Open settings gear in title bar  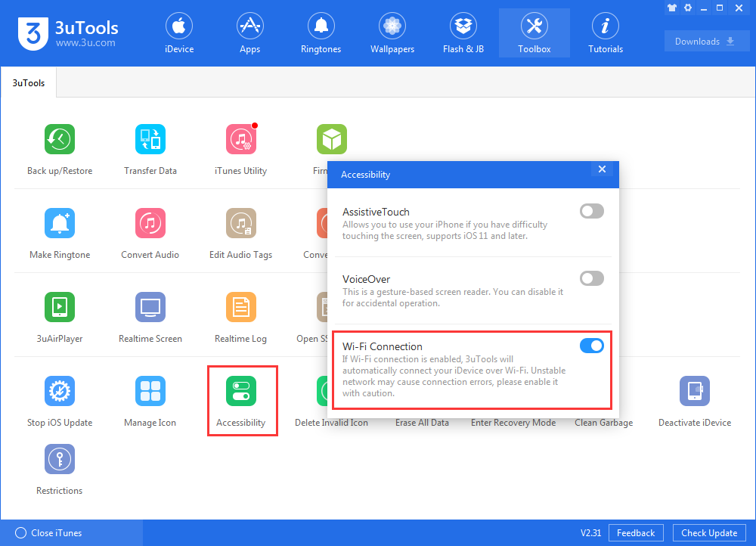pos(688,8)
